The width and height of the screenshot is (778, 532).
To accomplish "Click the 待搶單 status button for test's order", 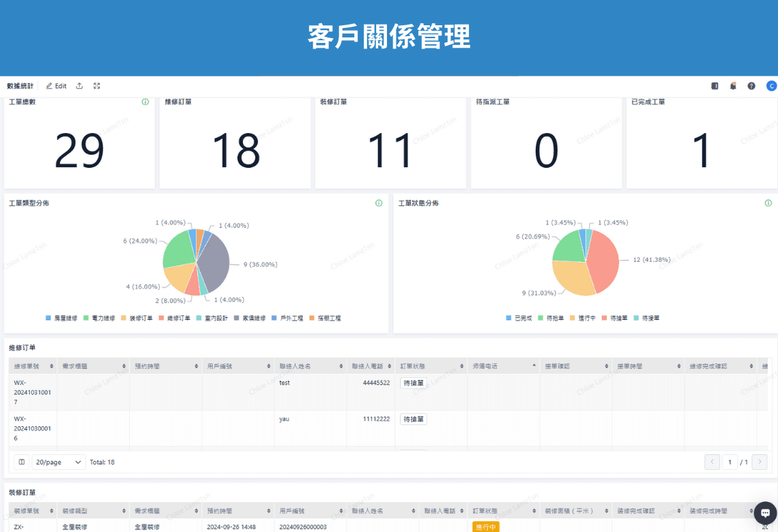I will click(x=413, y=383).
